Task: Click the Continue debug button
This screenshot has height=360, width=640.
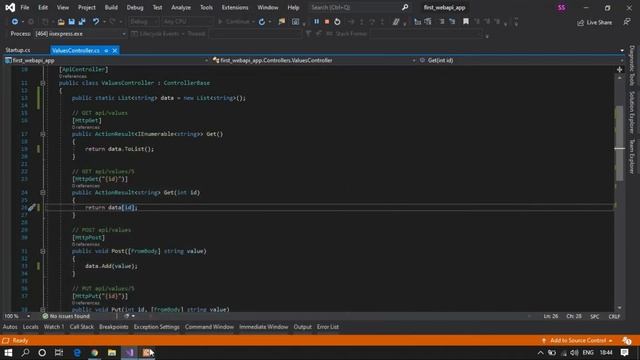Action: pyautogui.click(x=234, y=22)
